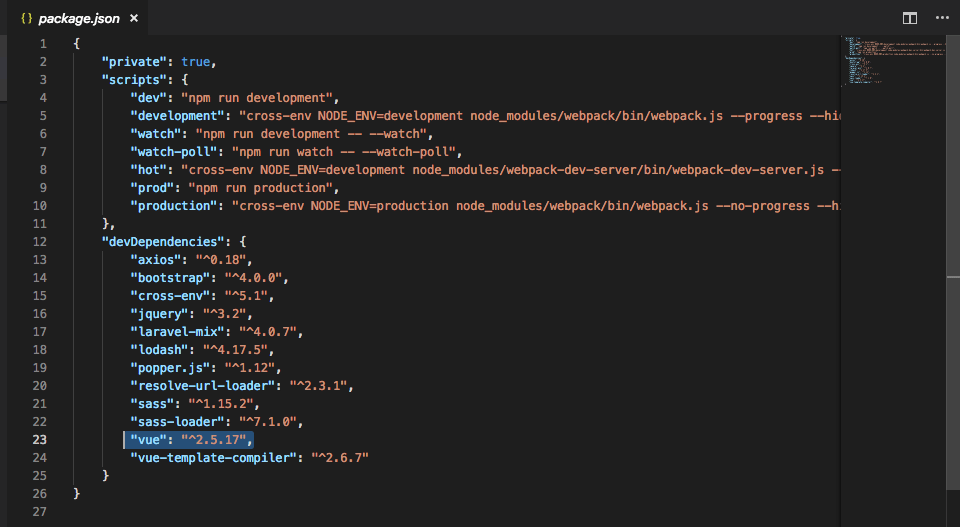Close the package.json tab

tap(133, 18)
